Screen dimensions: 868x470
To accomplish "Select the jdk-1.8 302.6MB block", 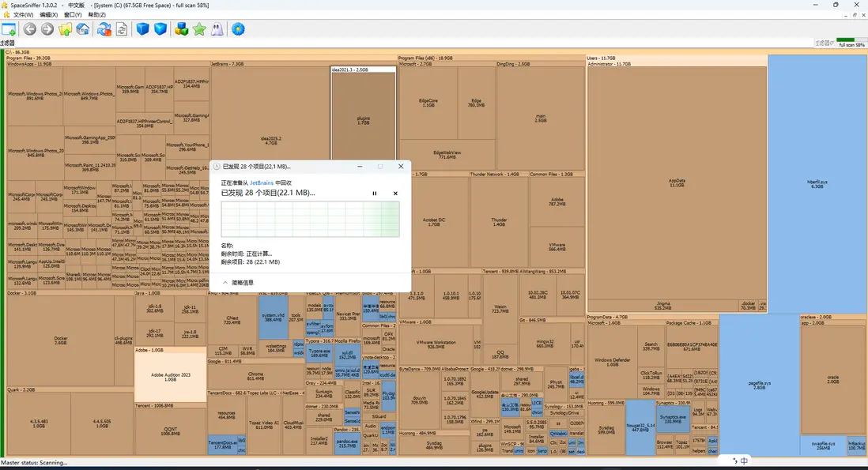I will [x=154, y=309].
